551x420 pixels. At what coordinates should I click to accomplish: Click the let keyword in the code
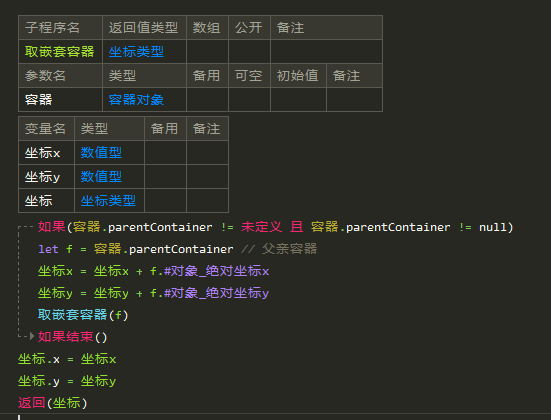click(x=48, y=249)
